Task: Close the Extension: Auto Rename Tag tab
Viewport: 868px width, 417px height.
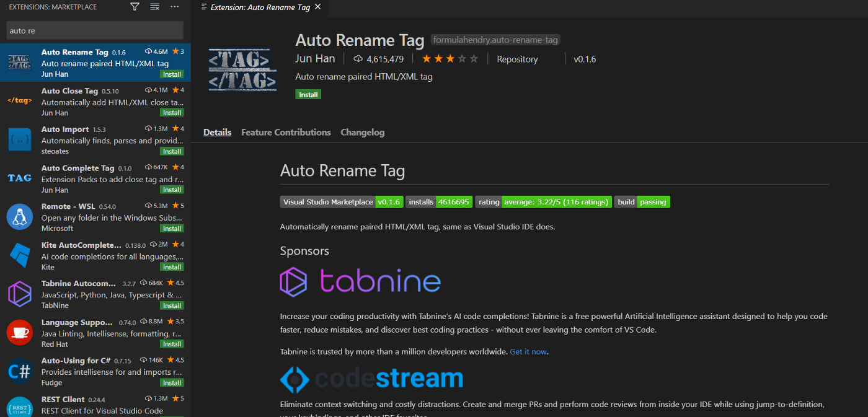Action: click(318, 7)
